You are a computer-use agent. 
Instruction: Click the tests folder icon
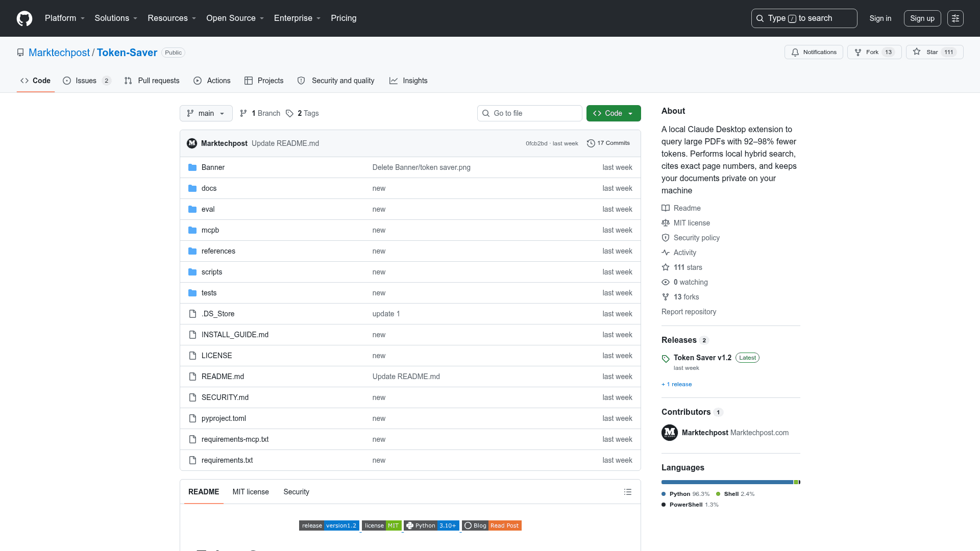click(192, 293)
